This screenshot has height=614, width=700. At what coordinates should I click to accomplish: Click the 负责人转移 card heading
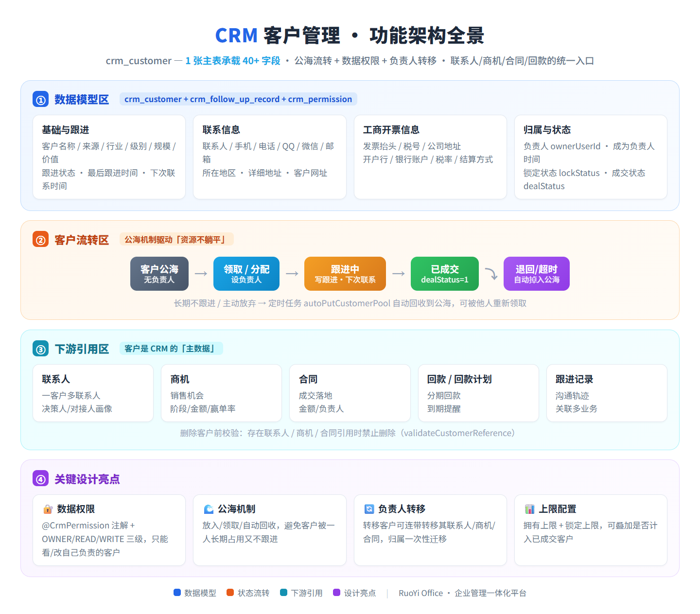(402, 509)
